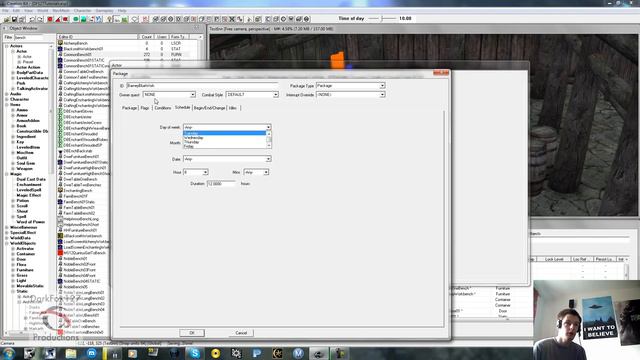Adjust the Time of day slider
Viewport: 640px width, 360px height.
[x=382, y=18]
